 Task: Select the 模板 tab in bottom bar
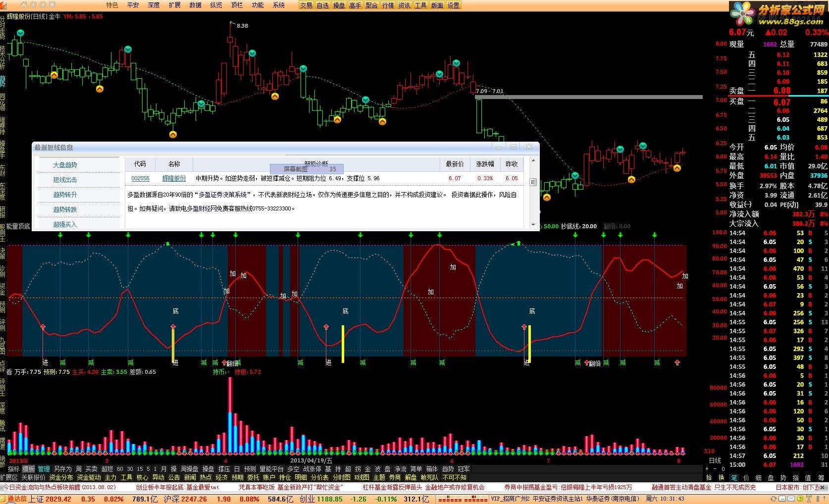click(29, 469)
